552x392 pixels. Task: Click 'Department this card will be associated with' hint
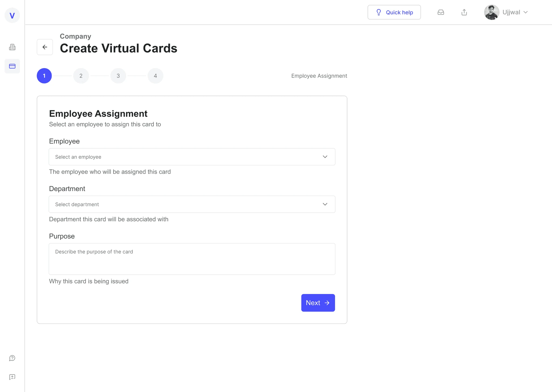point(109,219)
